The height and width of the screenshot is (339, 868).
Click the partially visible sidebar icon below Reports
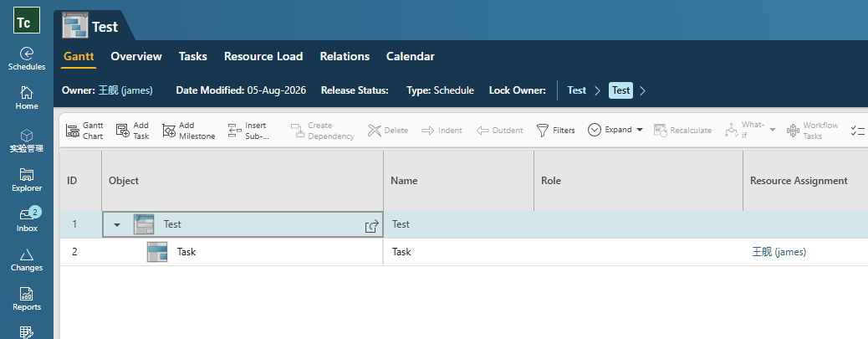click(27, 332)
